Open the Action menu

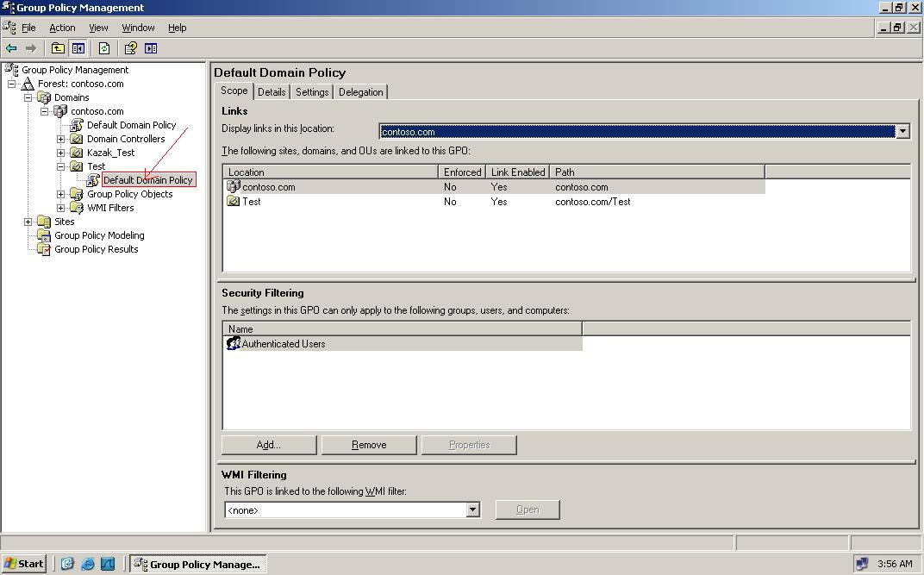pos(62,28)
